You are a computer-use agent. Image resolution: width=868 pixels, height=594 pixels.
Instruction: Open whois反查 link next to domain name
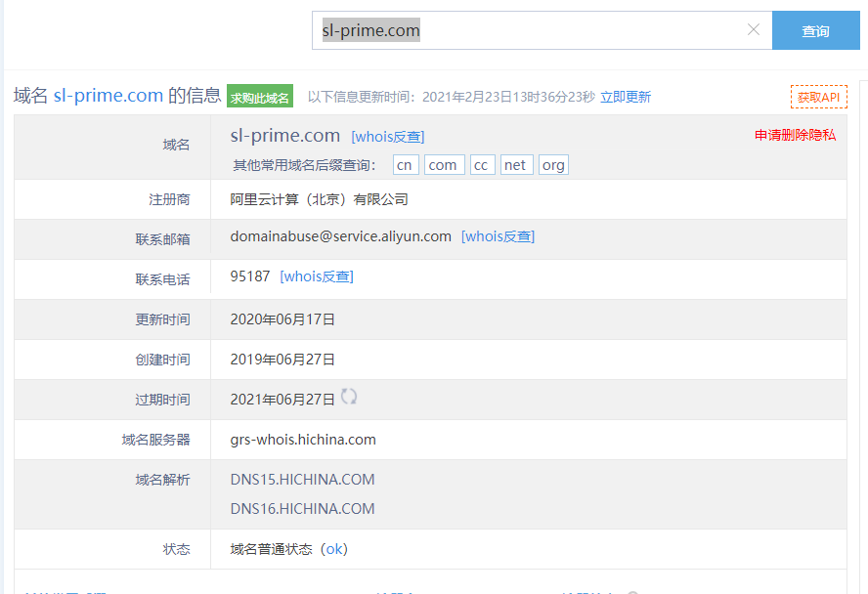click(388, 137)
